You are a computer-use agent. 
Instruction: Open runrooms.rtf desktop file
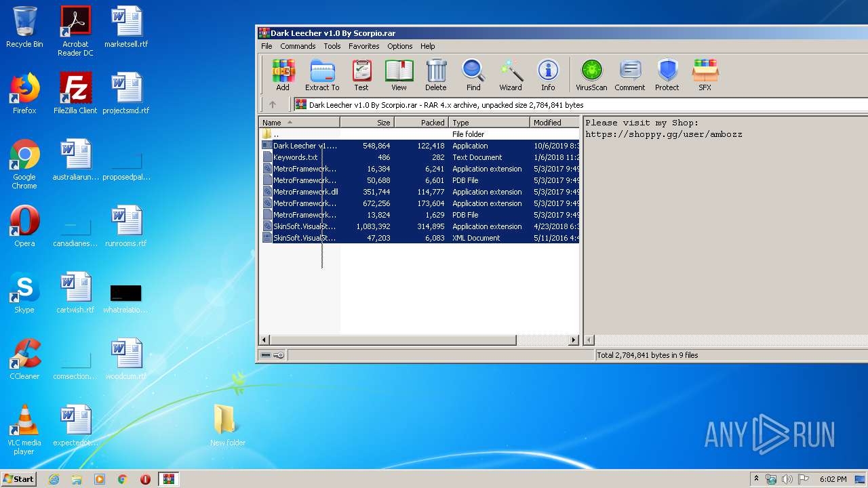(126, 226)
